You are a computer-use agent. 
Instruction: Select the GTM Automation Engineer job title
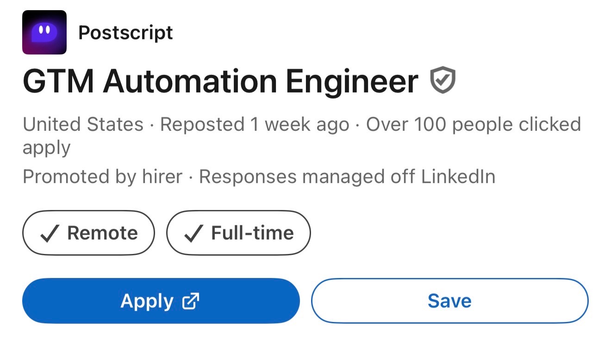(x=220, y=81)
